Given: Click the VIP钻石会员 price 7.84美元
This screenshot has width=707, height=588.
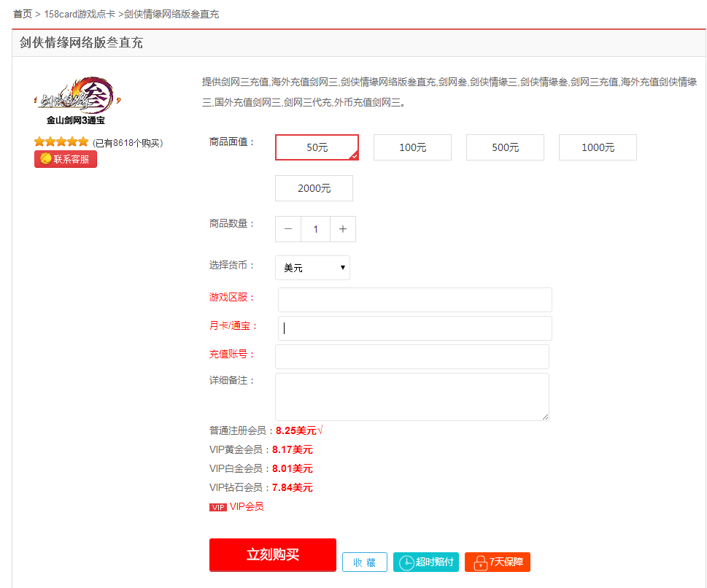Looking at the screenshot, I should pos(293,487).
